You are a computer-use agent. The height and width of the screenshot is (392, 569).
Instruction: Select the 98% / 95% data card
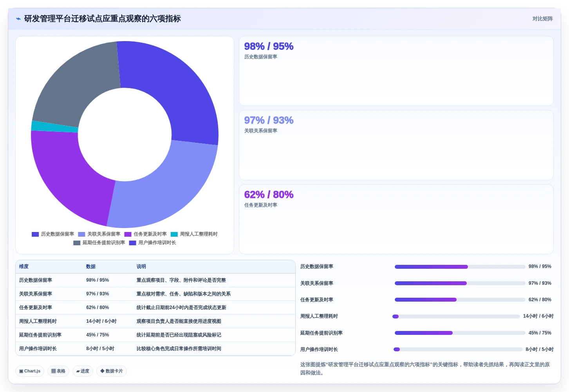[x=396, y=71]
